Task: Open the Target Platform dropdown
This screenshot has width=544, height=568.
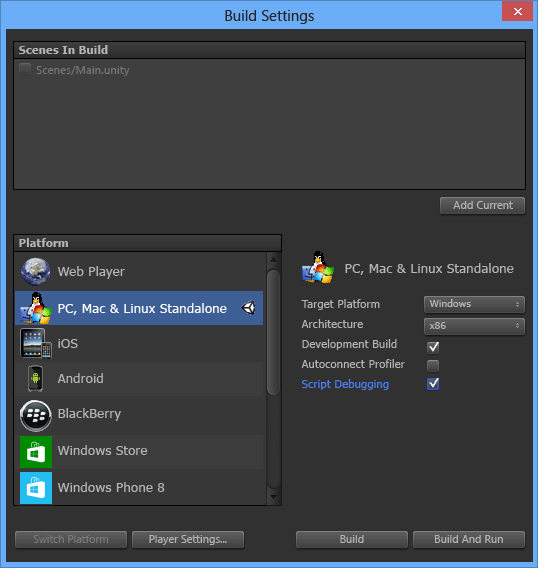Action: (x=474, y=304)
